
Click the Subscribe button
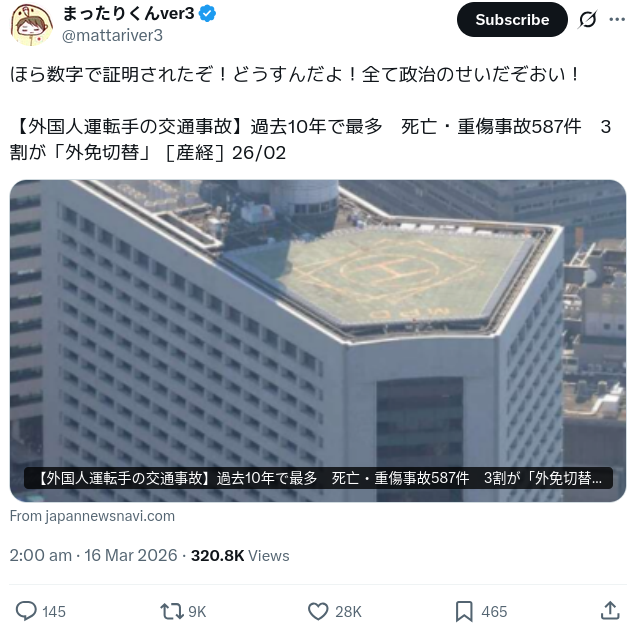(x=512, y=19)
